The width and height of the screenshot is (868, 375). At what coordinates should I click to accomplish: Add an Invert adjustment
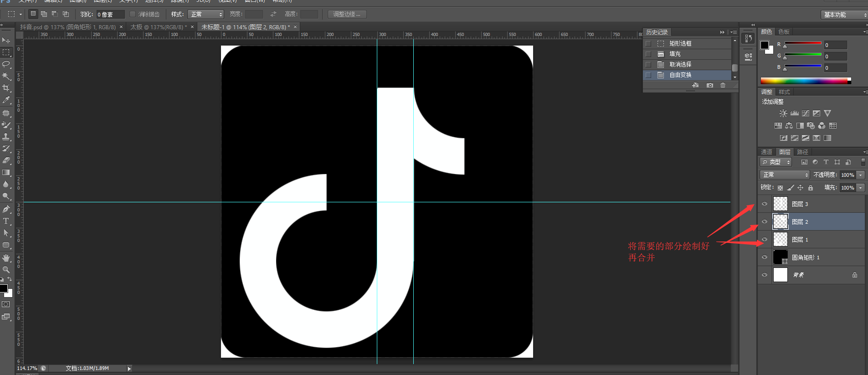[783, 138]
